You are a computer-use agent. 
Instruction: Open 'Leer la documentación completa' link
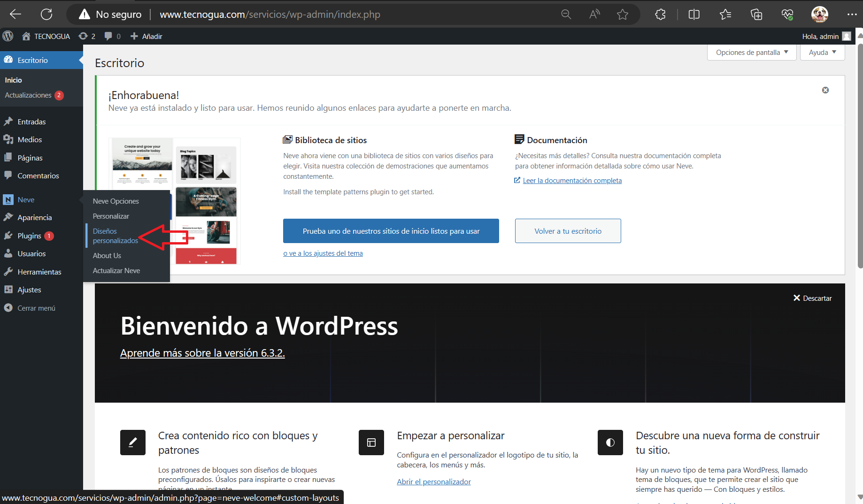click(x=572, y=181)
